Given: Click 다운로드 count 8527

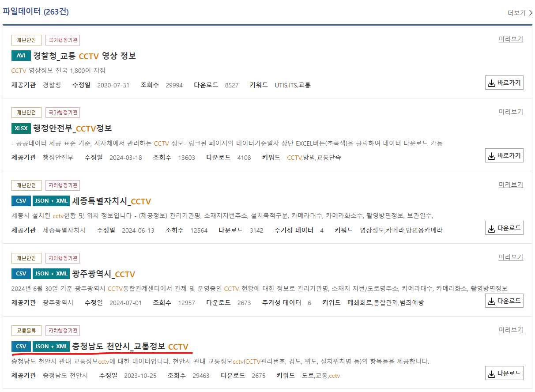Looking at the screenshot, I should pos(232,85).
